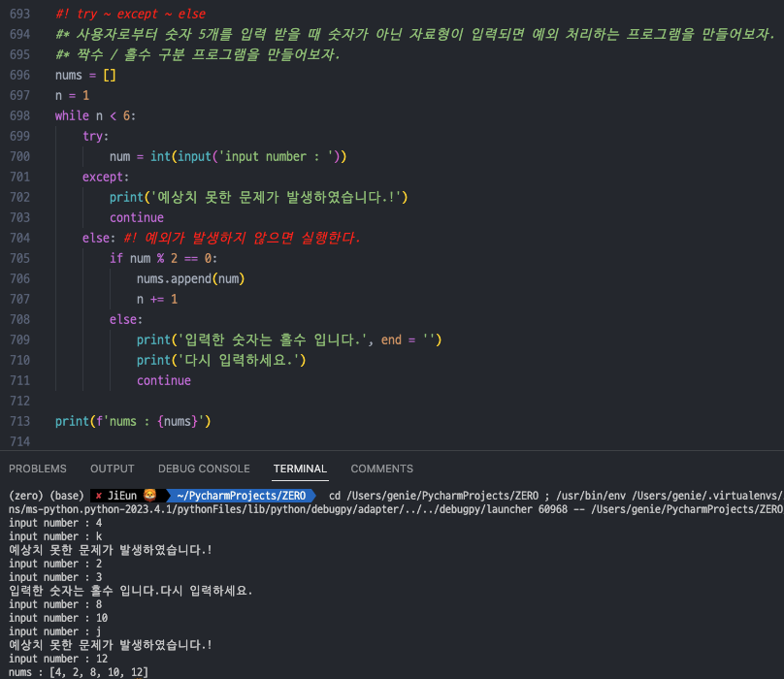
Task: Click line number 693 in the gutter
Action: (20, 14)
